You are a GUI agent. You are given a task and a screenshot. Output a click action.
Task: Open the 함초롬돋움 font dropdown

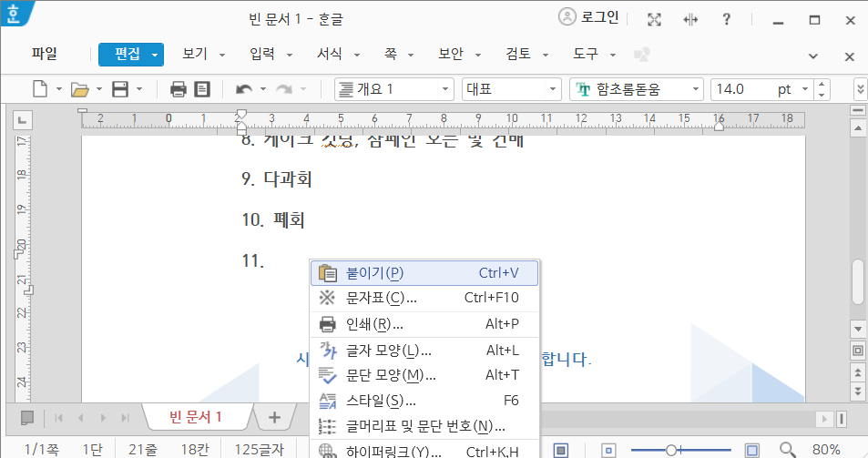[x=695, y=89]
